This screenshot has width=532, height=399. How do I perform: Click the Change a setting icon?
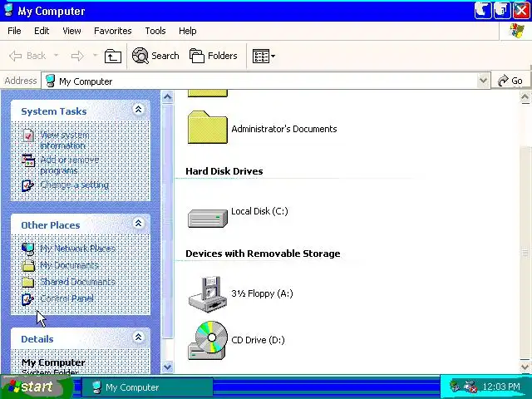(27, 185)
